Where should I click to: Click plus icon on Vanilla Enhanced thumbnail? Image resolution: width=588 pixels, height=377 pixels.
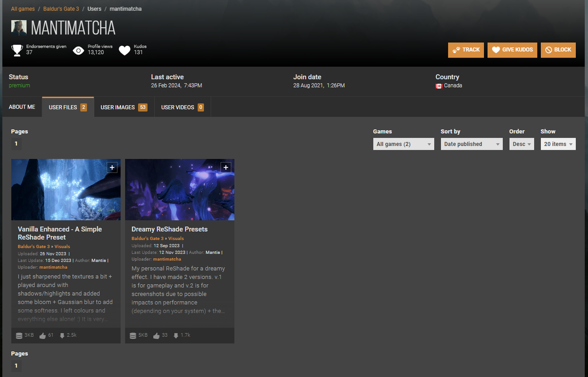click(112, 167)
